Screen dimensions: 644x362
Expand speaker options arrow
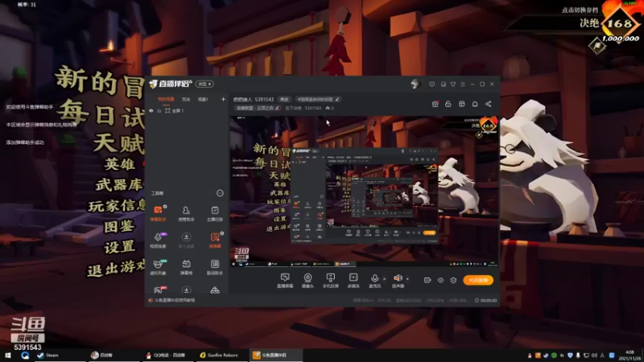407,279
